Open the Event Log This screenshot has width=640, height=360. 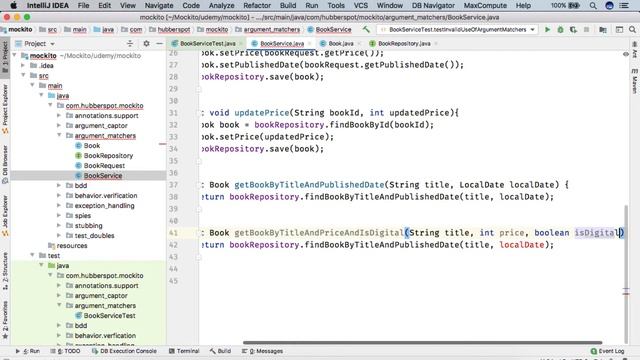(x=607, y=351)
